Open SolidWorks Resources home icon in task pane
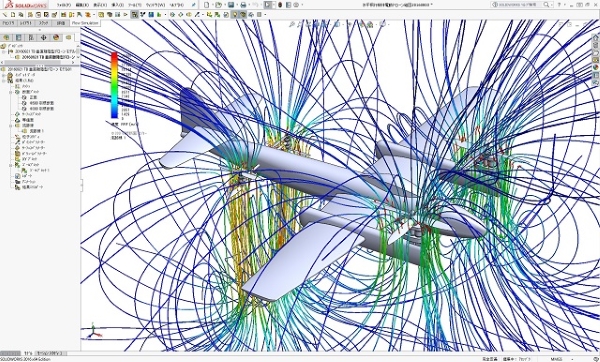The height and width of the screenshot is (362, 600). [x=595, y=38]
